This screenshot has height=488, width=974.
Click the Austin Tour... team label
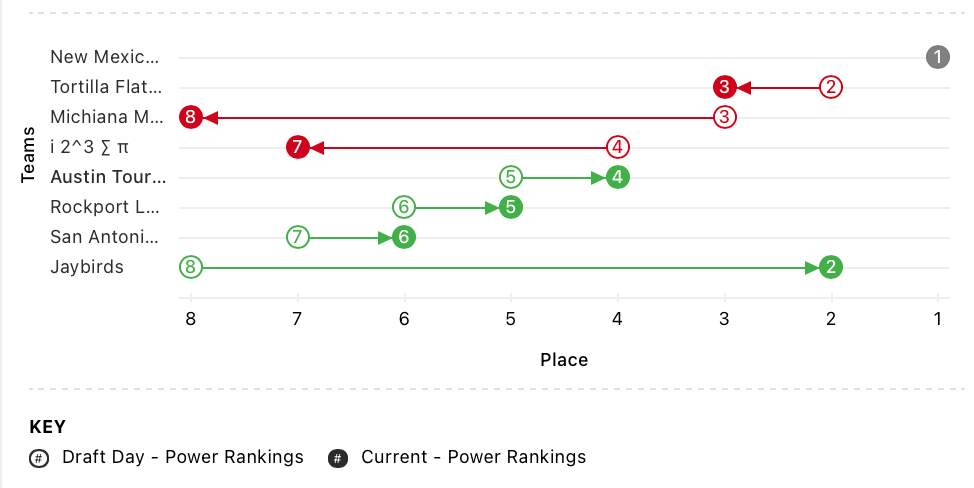(x=108, y=177)
